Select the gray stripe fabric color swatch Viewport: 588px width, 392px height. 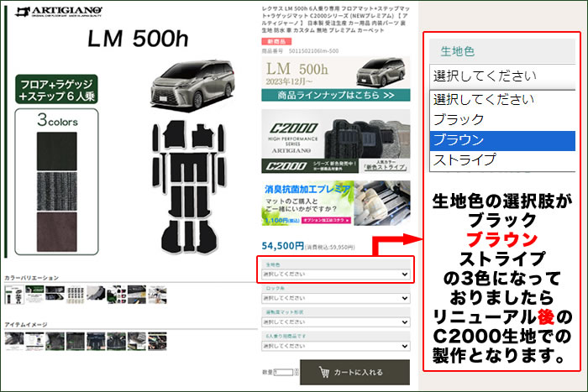click(x=56, y=191)
